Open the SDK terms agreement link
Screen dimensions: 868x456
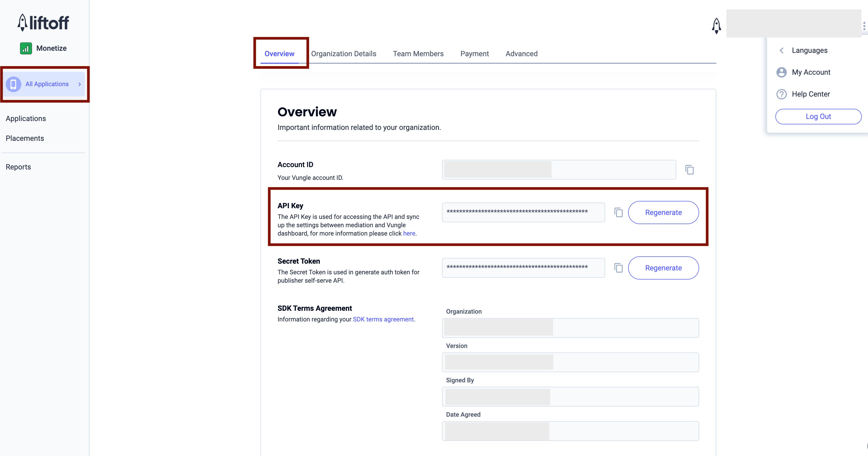pyautogui.click(x=383, y=319)
